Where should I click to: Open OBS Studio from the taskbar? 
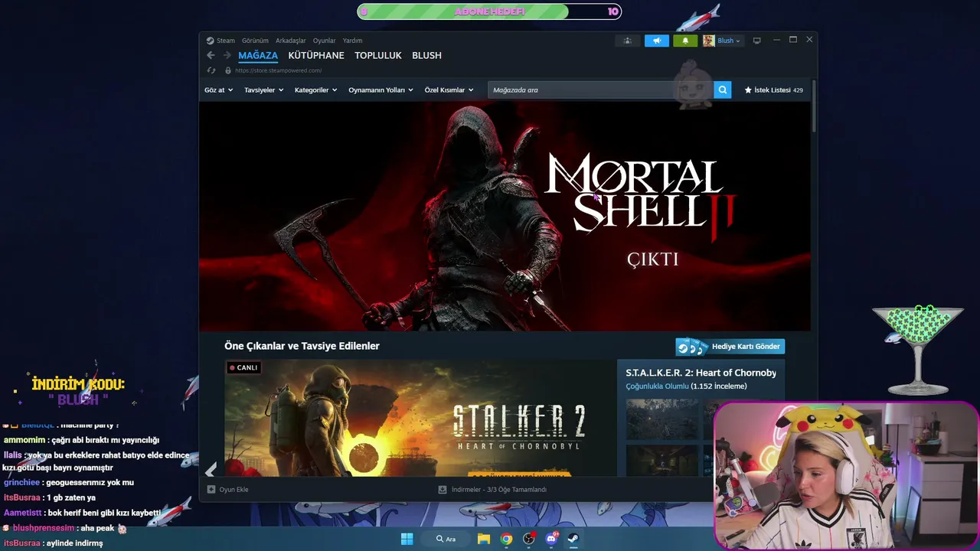click(528, 539)
